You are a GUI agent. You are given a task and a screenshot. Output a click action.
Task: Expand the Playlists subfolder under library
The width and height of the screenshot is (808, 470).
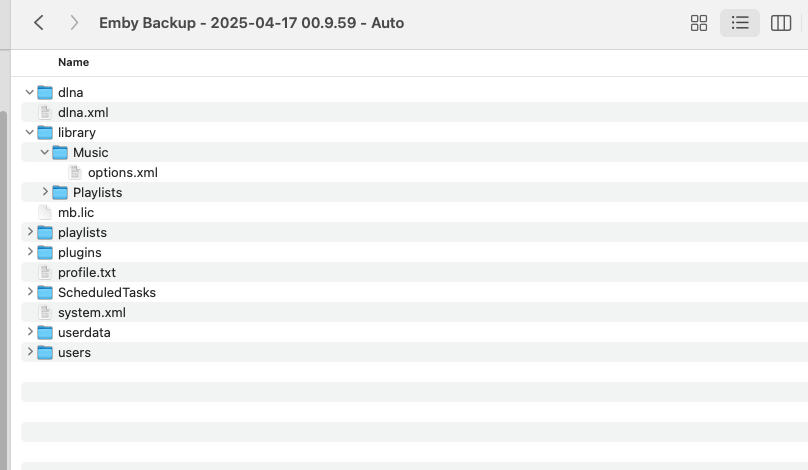point(45,192)
